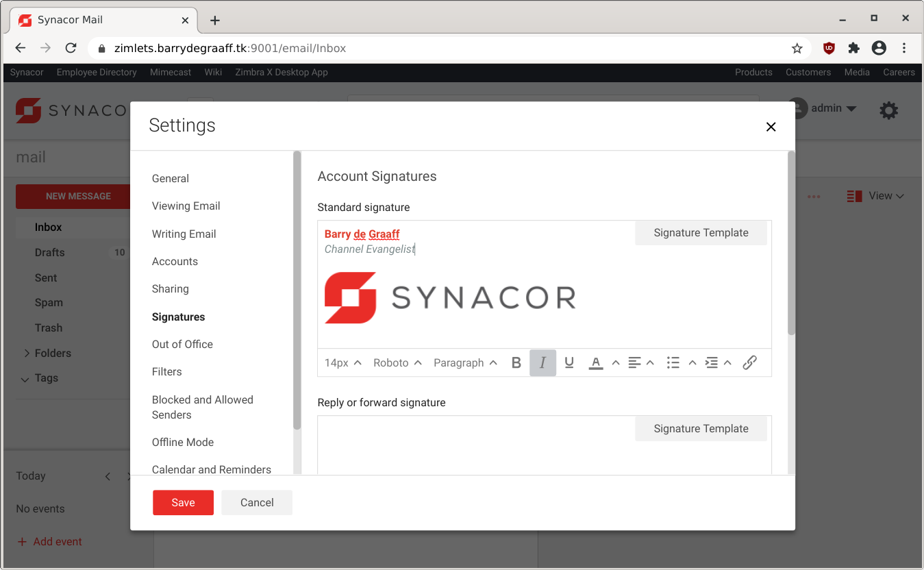The image size is (924, 570).
Task: Open Zimbra X Desktop App link
Action: 282,73
